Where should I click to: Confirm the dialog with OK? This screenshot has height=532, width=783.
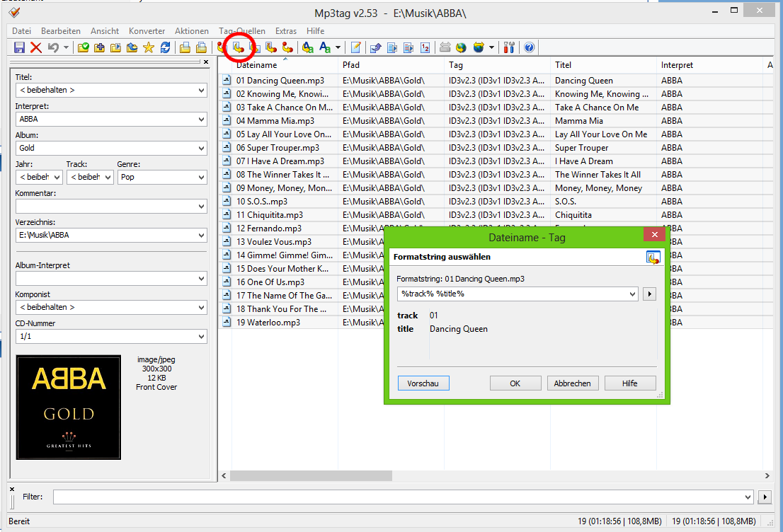coord(515,383)
